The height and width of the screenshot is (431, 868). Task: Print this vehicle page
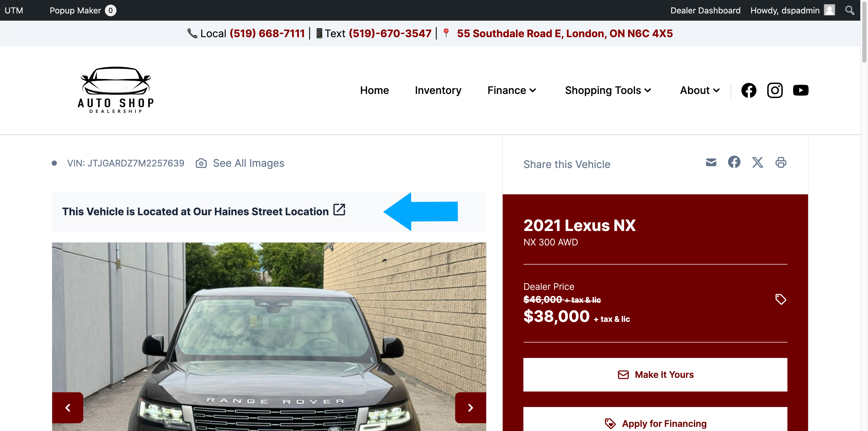(x=781, y=163)
